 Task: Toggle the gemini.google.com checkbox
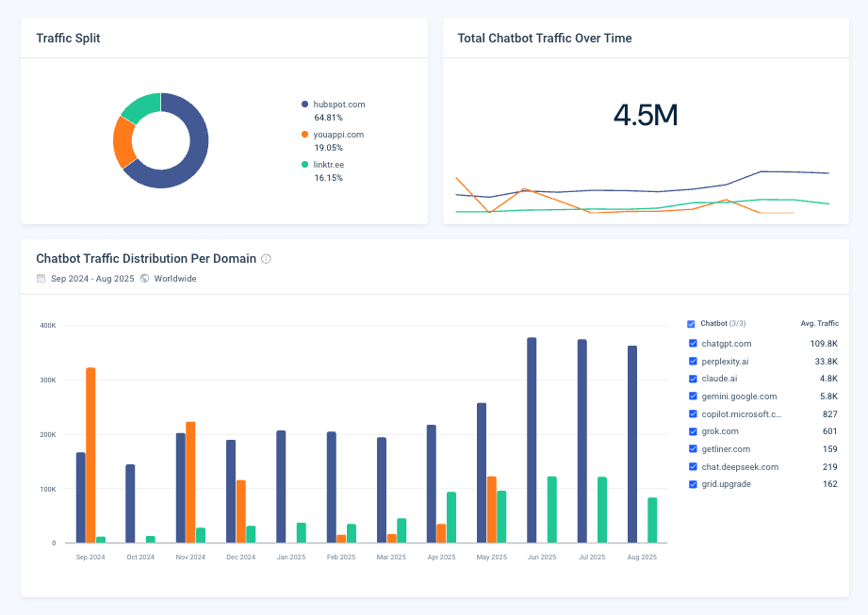tap(693, 397)
